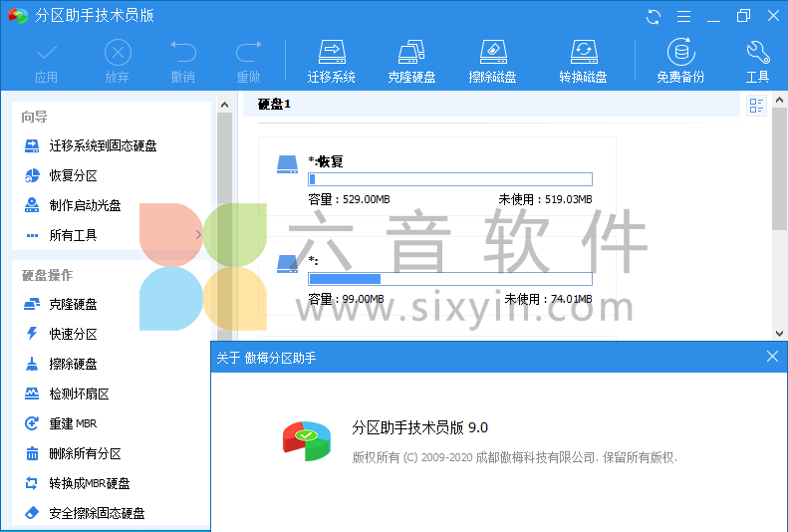The width and height of the screenshot is (788, 532).
Task: Open the 擦除磁盘 wipe disk tool
Action: [492, 62]
